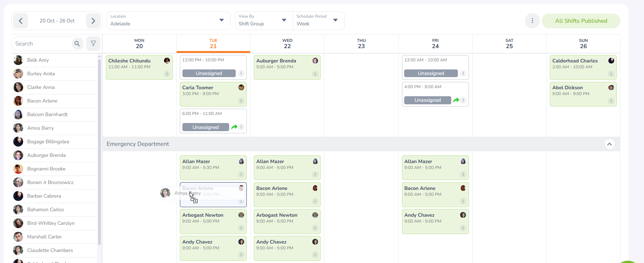Open options menu on Chileshe Chitundu shift

[x=167, y=74]
